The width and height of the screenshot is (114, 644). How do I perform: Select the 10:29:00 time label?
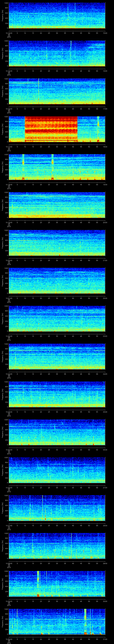coord(9,601)
